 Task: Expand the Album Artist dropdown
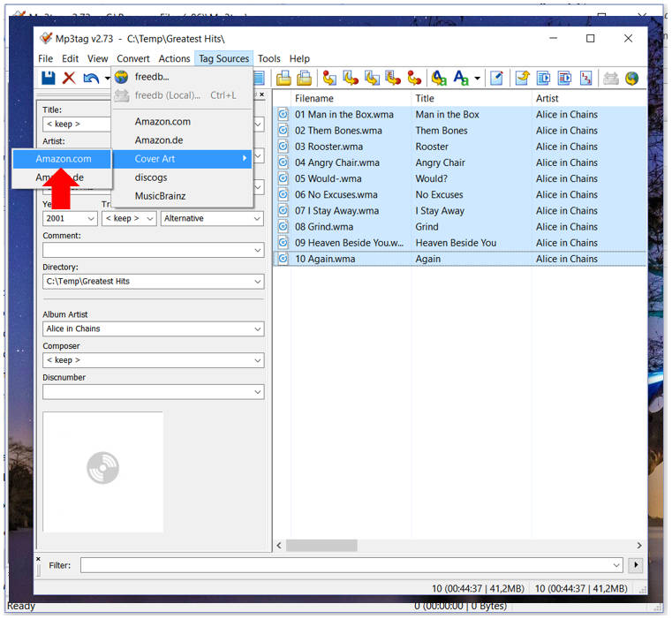[x=258, y=329]
